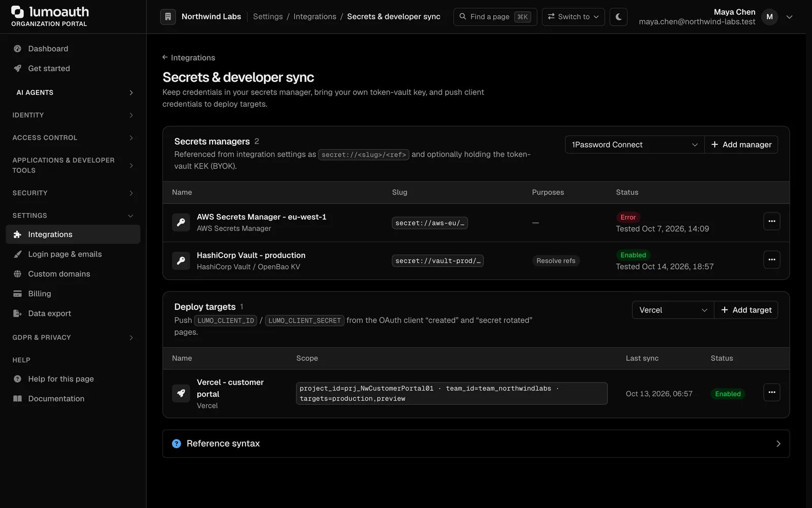
Task: Click the Custom domains globe icon
Action: (17, 274)
